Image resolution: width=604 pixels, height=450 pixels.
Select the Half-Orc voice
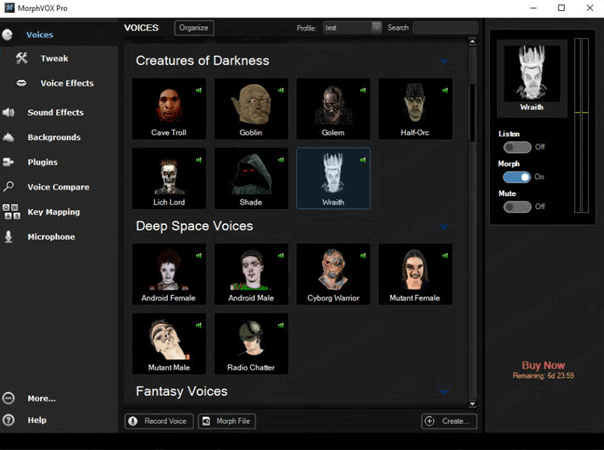(x=415, y=109)
